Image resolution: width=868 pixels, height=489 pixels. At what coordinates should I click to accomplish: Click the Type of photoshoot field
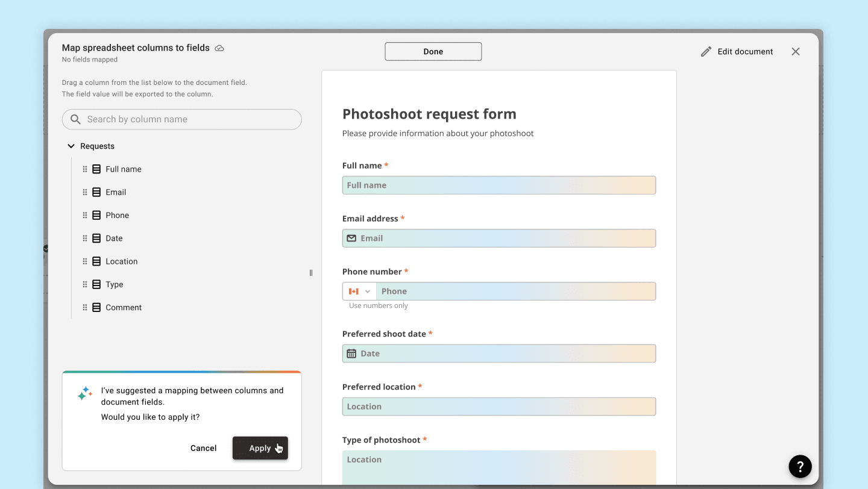pos(499,468)
